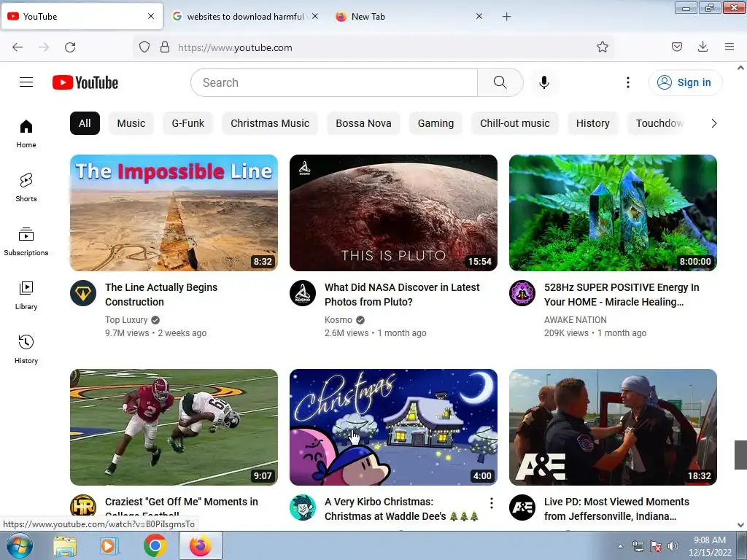Click the tracking protection shield icon
Image resolution: width=747 pixels, height=560 pixels.
144,47
